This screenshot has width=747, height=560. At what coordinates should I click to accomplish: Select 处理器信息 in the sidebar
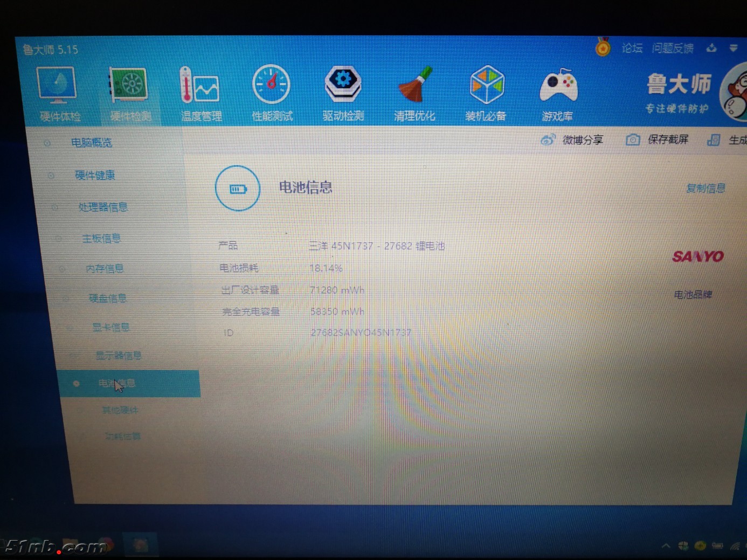point(103,207)
